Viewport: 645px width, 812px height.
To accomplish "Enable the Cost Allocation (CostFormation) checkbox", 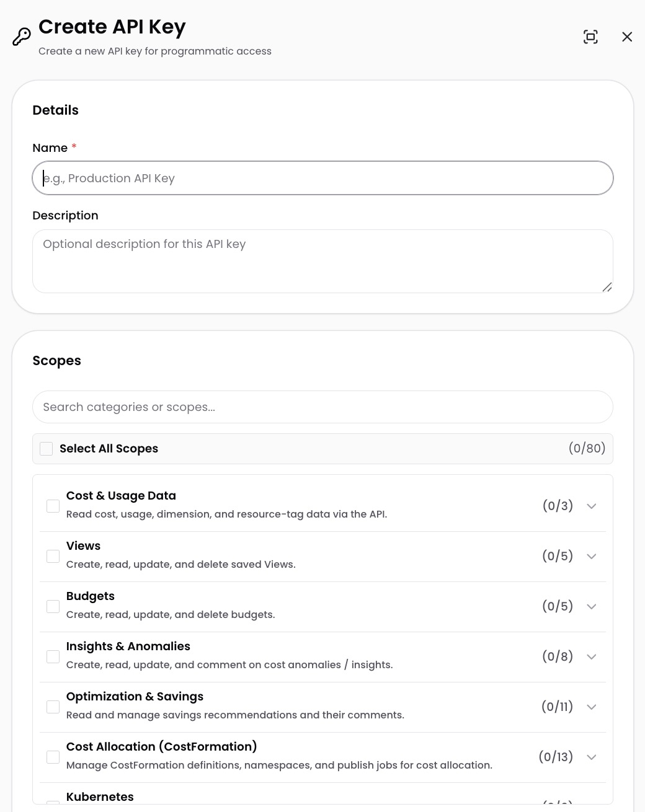I will pyautogui.click(x=53, y=757).
